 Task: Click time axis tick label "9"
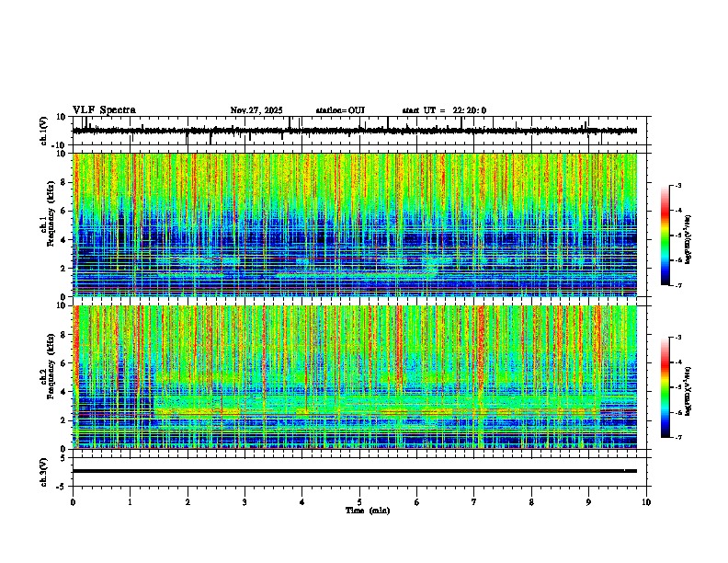pos(588,502)
